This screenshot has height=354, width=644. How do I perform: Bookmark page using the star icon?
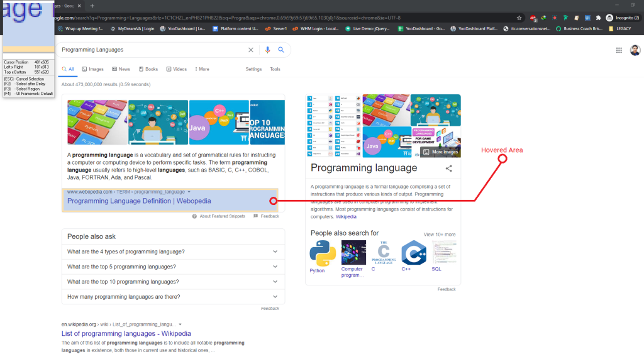tap(519, 18)
